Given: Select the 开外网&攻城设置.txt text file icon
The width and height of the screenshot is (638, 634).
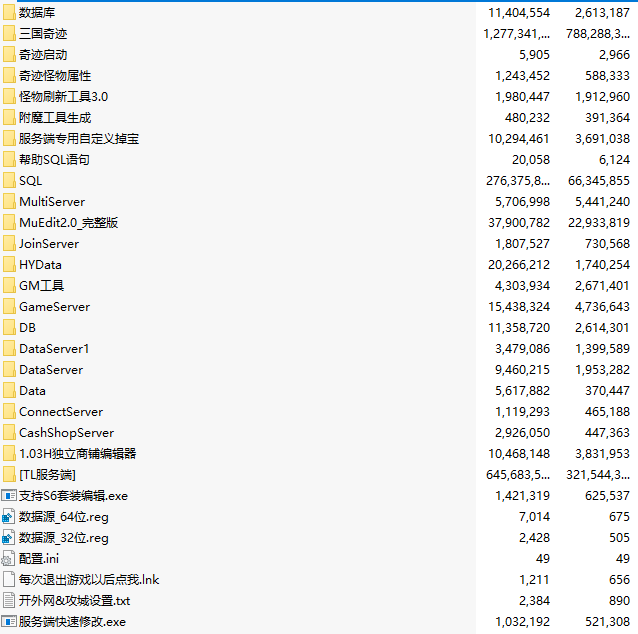Looking at the screenshot, I should click(x=9, y=600).
